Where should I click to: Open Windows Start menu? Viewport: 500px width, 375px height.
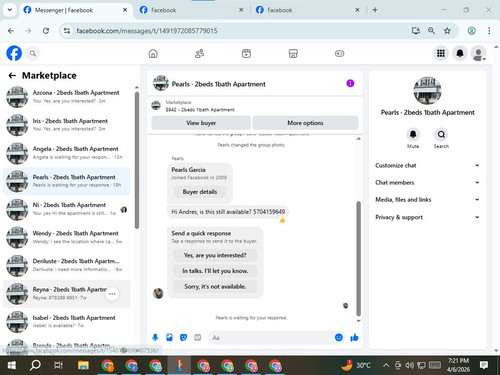click(x=11, y=365)
